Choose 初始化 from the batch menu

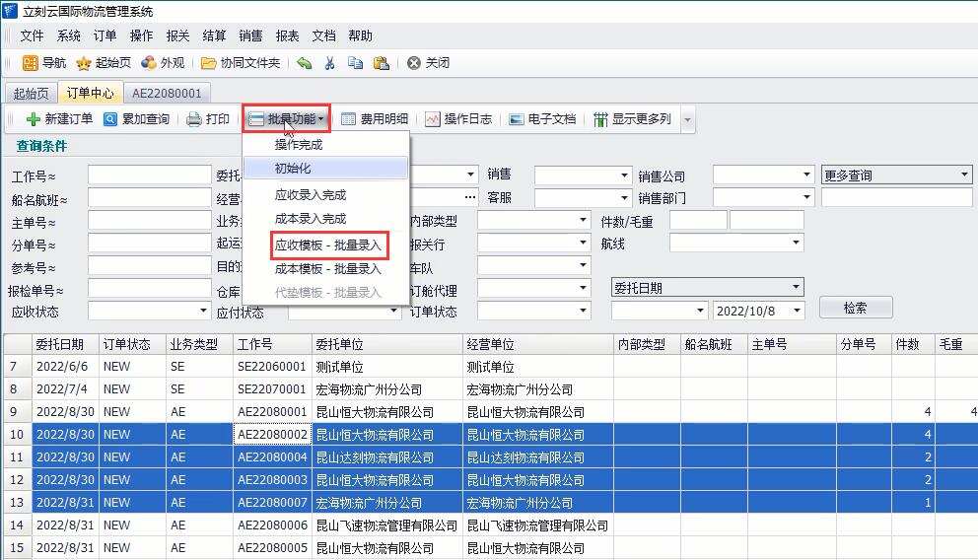click(x=293, y=169)
